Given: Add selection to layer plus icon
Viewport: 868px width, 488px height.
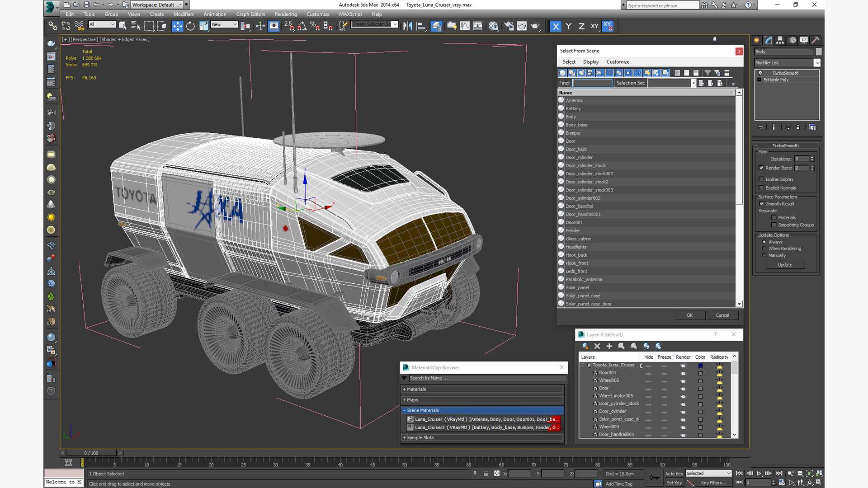Looking at the screenshot, I should (609, 346).
